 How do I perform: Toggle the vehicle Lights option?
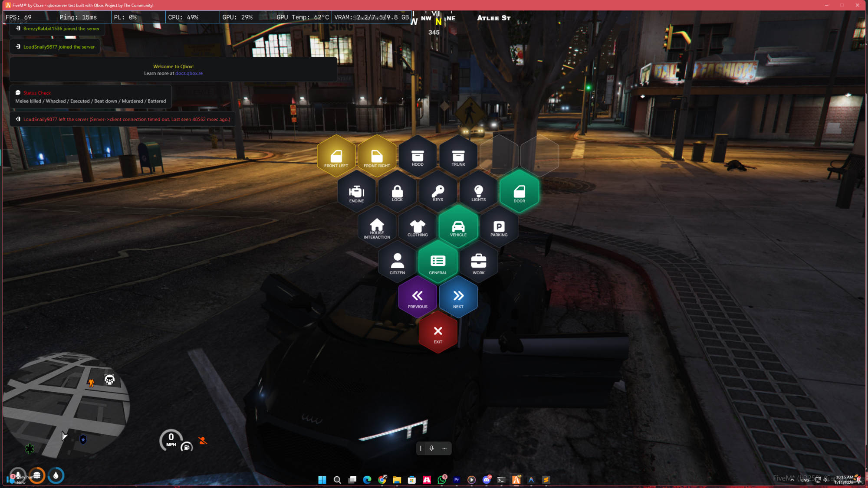(x=479, y=191)
